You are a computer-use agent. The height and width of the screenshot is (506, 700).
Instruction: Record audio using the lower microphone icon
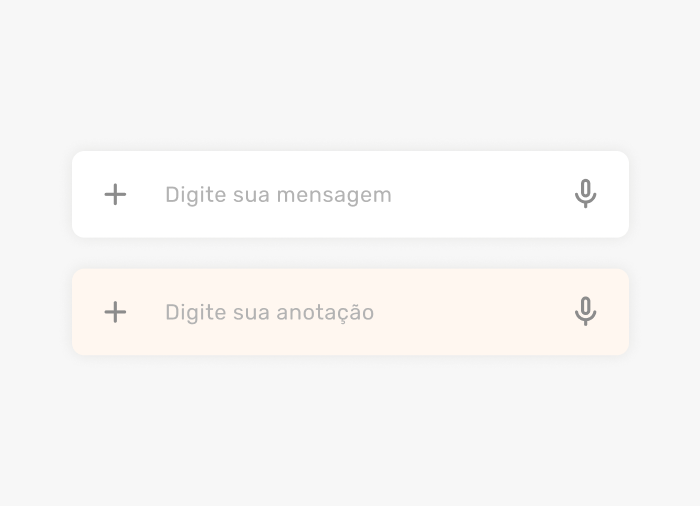(x=586, y=311)
